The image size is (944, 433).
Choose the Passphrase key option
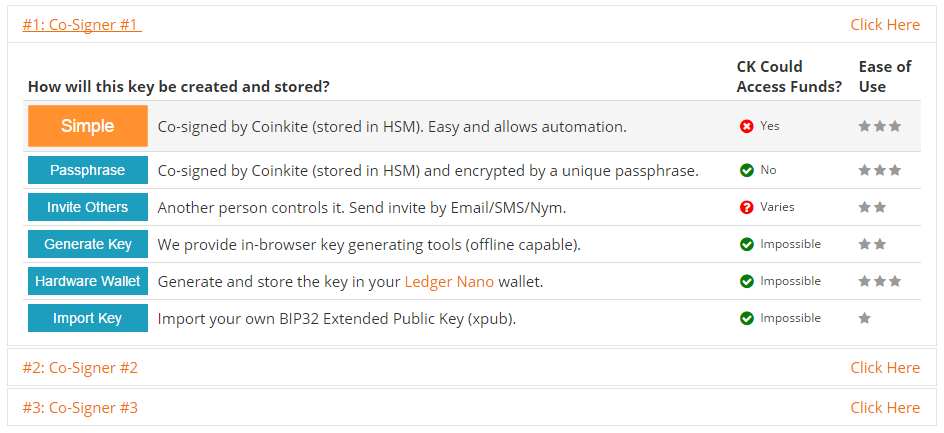88,170
